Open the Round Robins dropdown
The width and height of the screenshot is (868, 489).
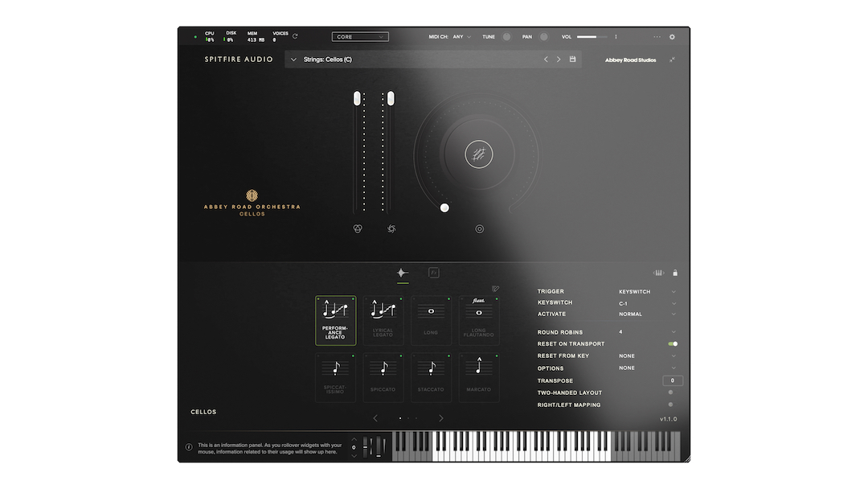[x=646, y=332]
